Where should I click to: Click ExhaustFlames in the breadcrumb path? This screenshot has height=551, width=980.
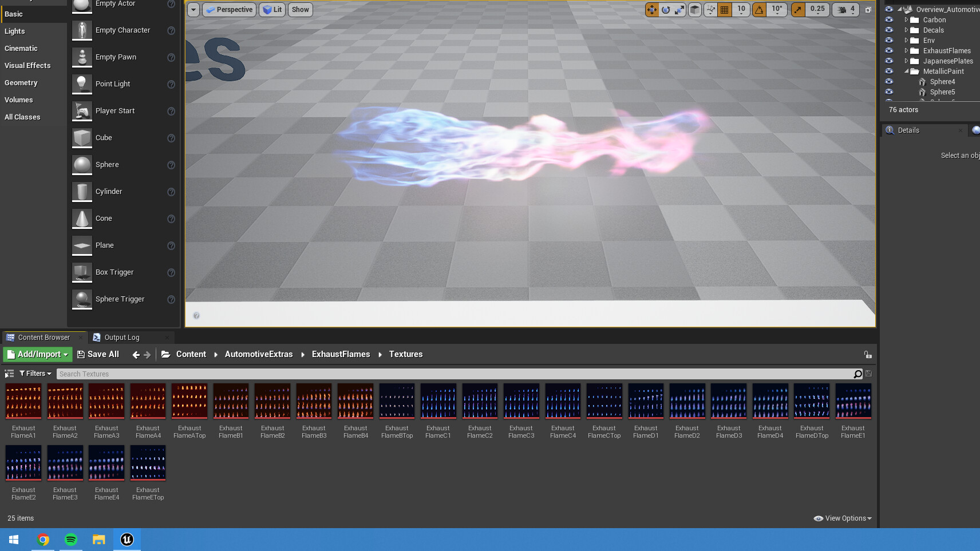coord(340,354)
